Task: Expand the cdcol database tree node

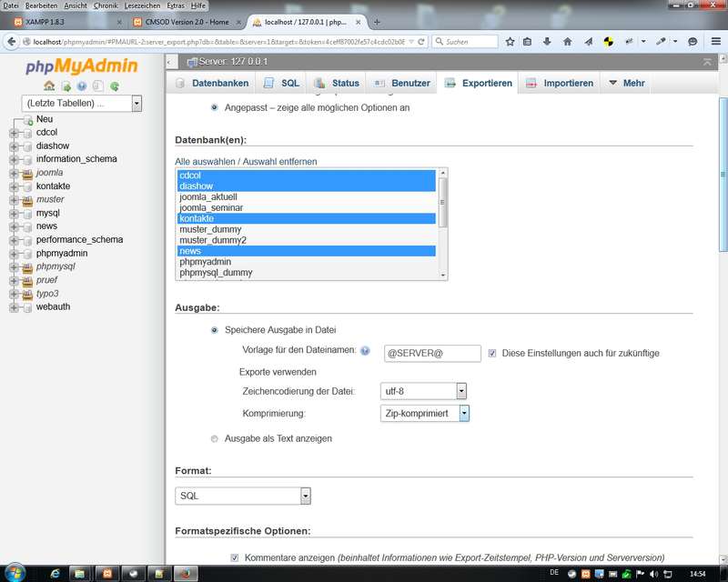Action: coord(14,133)
